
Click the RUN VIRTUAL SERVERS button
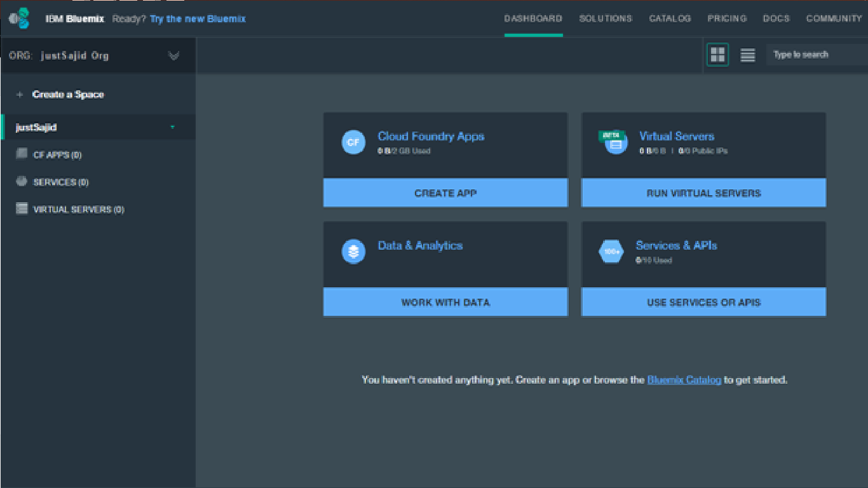point(703,193)
